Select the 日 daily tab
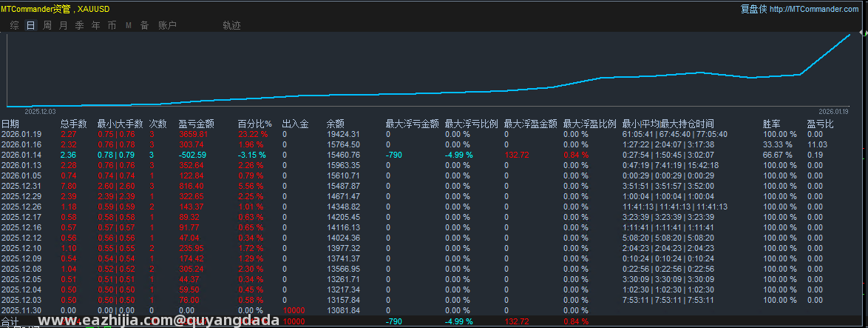The height and width of the screenshot is (328, 868). click(x=31, y=25)
